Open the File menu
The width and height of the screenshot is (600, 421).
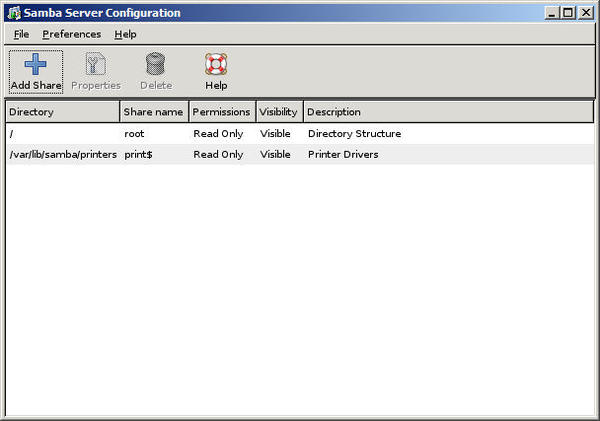point(21,34)
